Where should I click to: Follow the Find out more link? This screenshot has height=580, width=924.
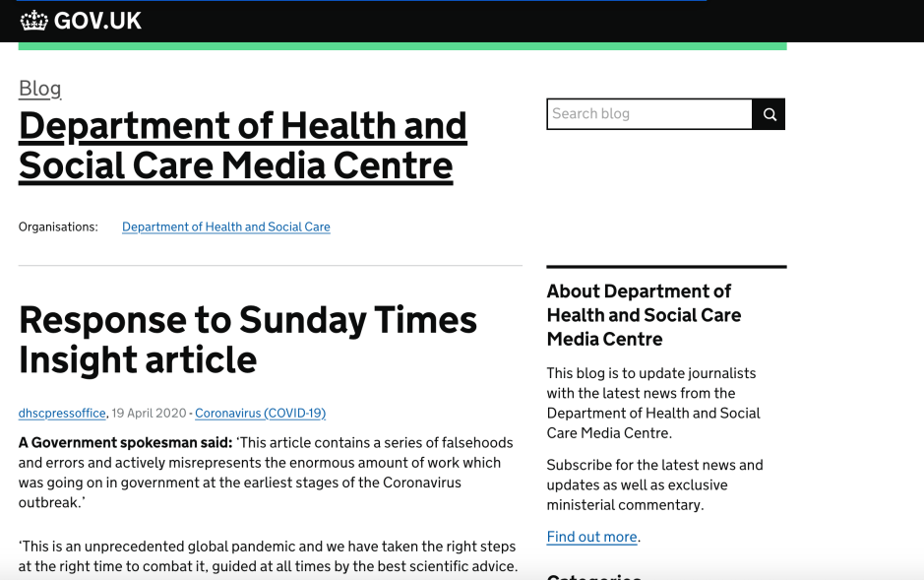[x=591, y=537]
